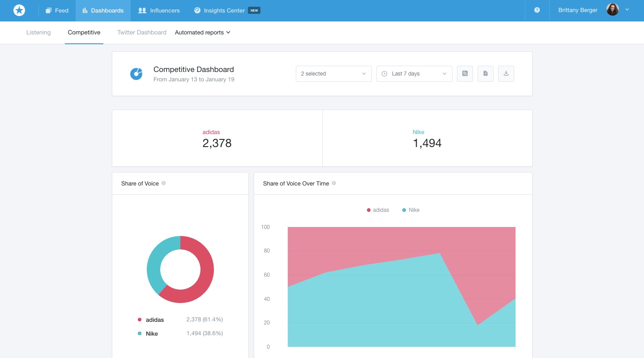Open the Feed section

coord(57,10)
